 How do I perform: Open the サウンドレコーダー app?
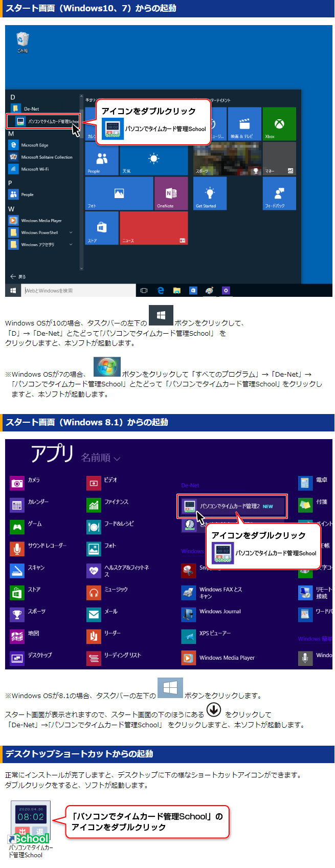38,549
